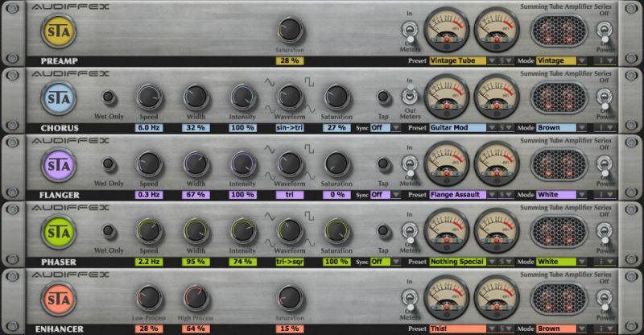
Task: Open the Chorus S save menu
Action: pyautogui.click(x=506, y=128)
